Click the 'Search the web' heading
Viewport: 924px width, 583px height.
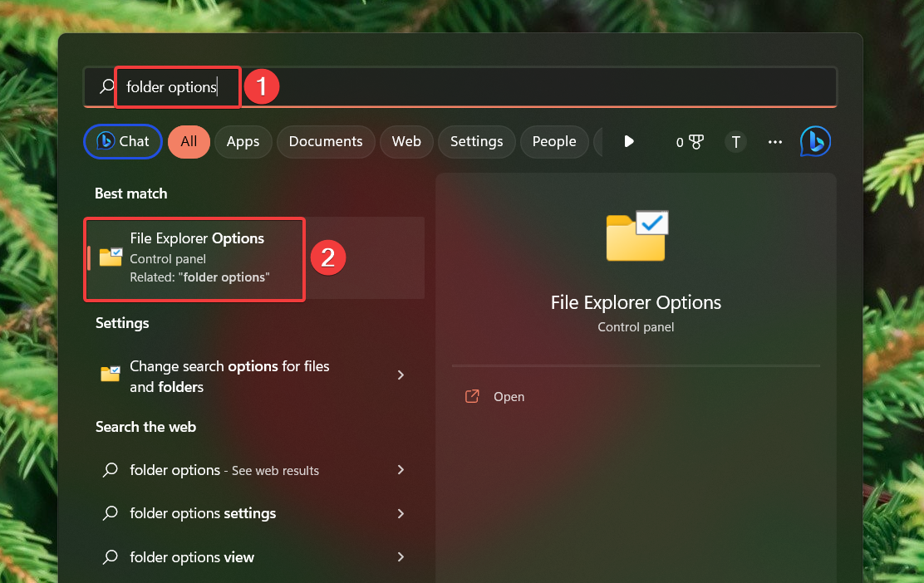point(145,427)
